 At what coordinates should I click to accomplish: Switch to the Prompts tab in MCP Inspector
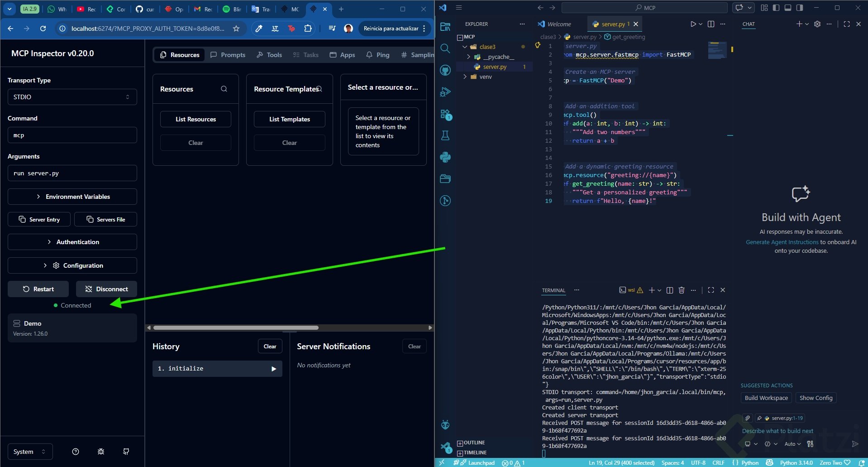(228, 55)
